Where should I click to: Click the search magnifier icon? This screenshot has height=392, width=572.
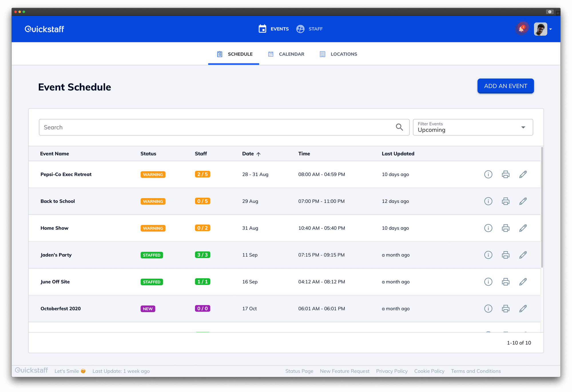[x=399, y=127]
